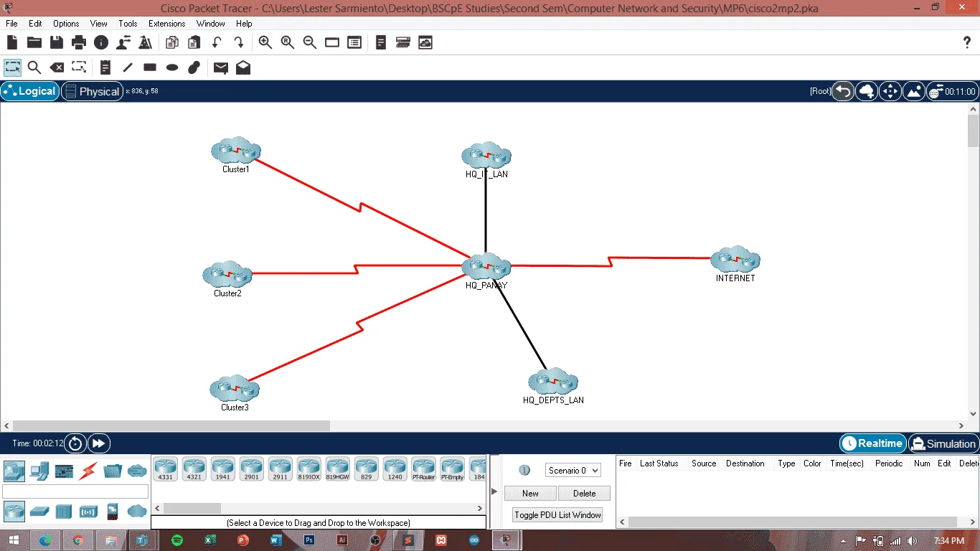Open the Tools menu
980x551 pixels.
pyautogui.click(x=128, y=24)
